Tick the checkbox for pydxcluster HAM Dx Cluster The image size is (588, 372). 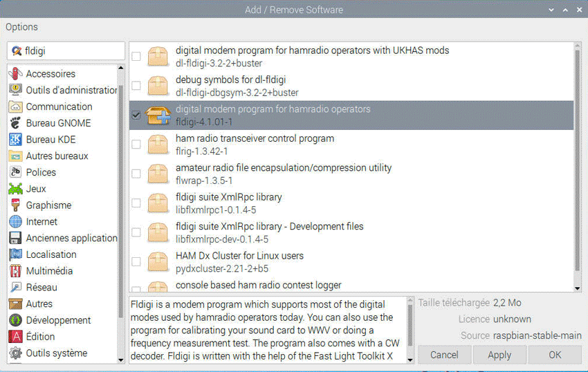click(136, 262)
